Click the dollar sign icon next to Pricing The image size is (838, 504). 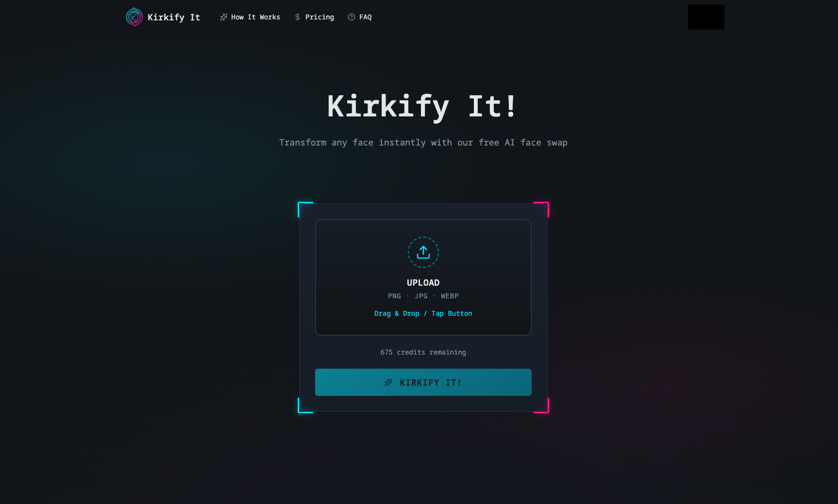(297, 17)
